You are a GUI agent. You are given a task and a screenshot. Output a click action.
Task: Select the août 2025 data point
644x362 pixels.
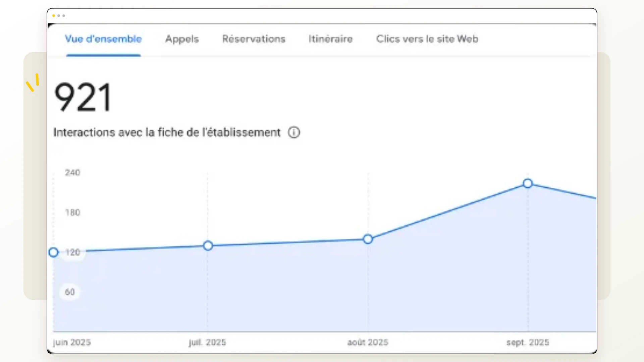(368, 239)
